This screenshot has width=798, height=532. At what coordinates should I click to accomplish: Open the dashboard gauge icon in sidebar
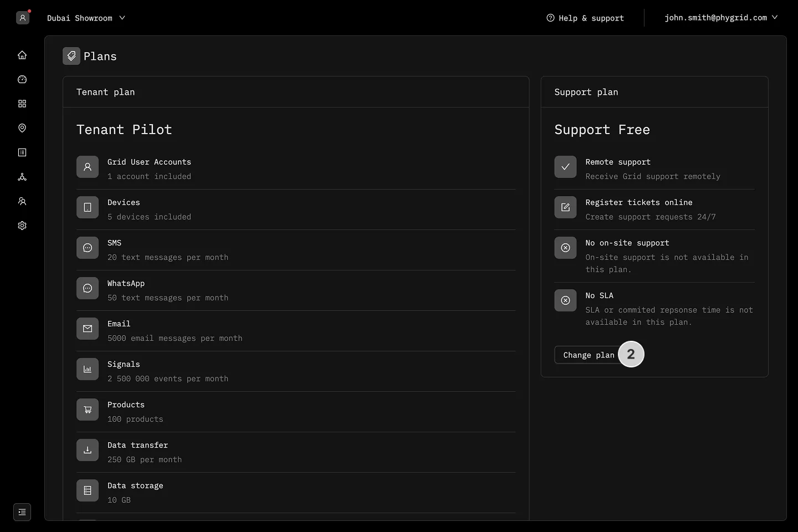[x=22, y=79]
